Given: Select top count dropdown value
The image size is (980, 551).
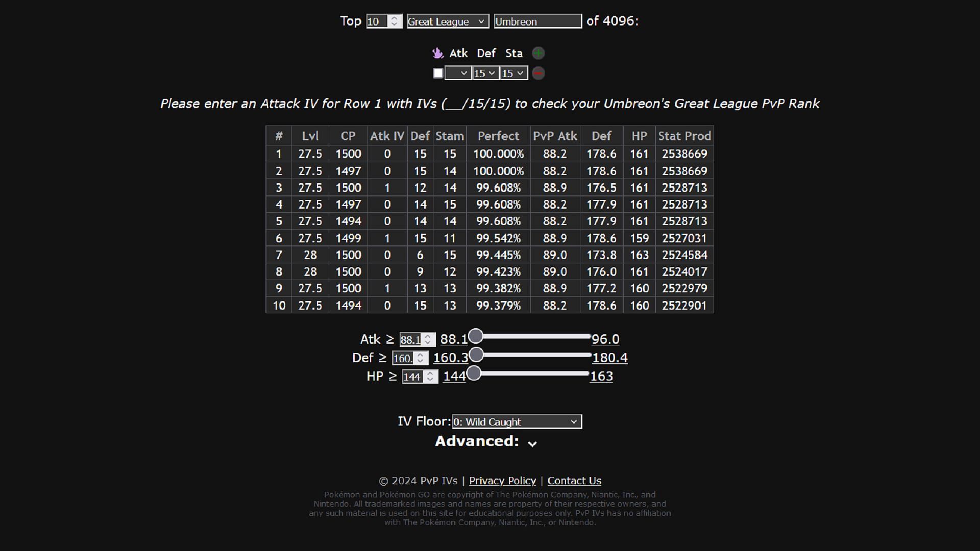Looking at the screenshot, I should click(383, 21).
